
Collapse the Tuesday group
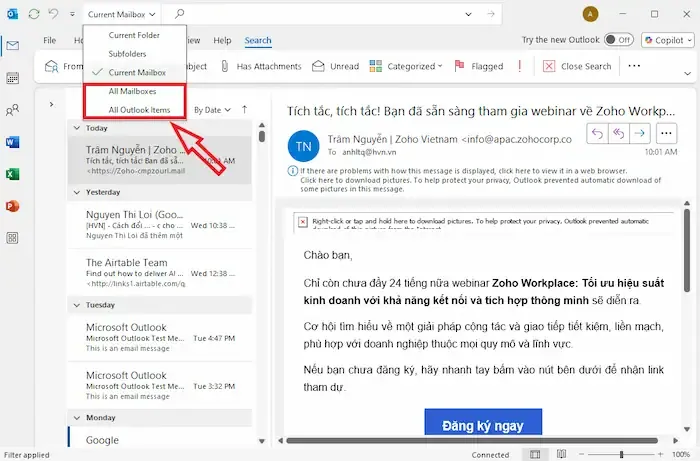pyautogui.click(x=77, y=305)
